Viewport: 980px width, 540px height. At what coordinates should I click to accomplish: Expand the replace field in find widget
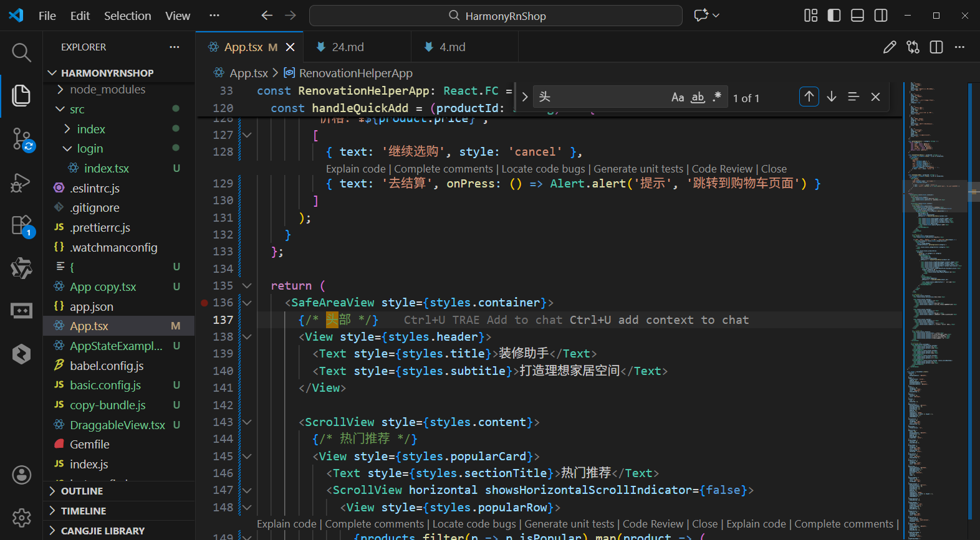(525, 97)
